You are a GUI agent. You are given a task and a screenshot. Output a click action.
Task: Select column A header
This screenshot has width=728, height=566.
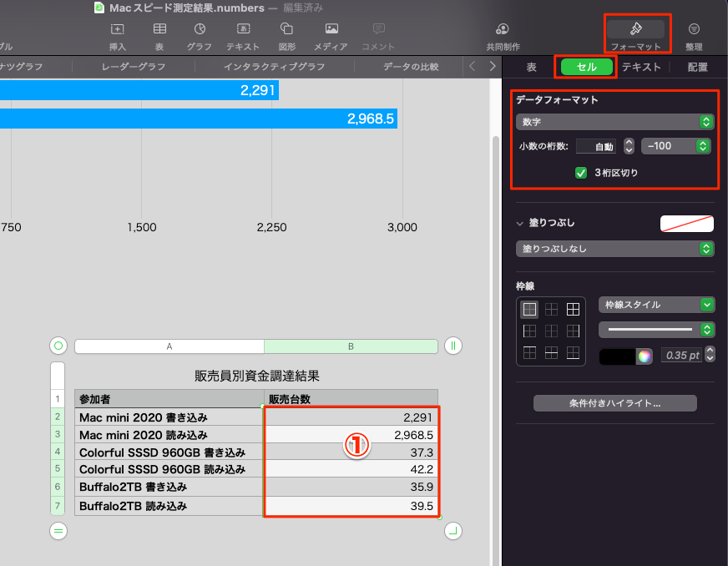(169, 346)
